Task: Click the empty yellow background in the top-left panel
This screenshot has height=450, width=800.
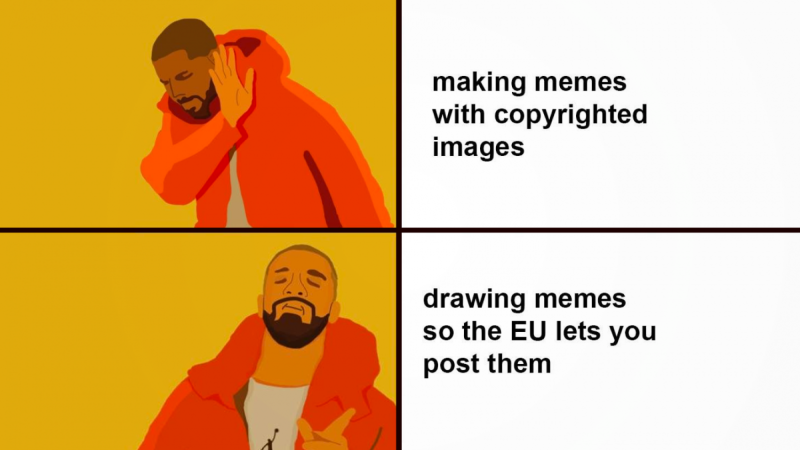Action: (66, 112)
